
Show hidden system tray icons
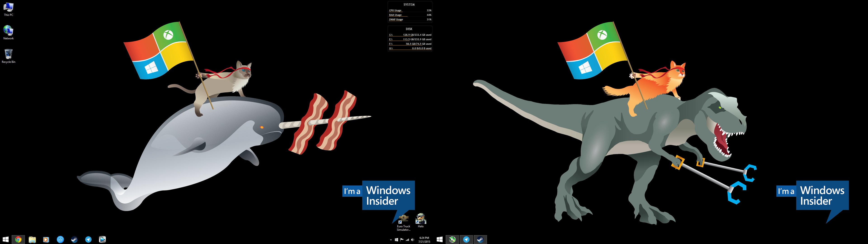(x=391, y=240)
